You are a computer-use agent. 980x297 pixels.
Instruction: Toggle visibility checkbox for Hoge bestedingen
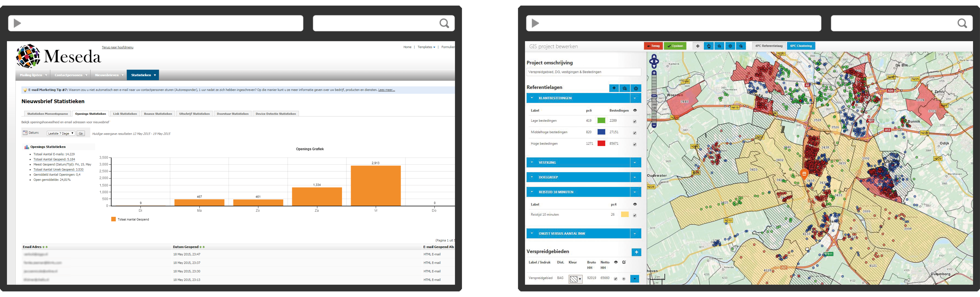635,144
